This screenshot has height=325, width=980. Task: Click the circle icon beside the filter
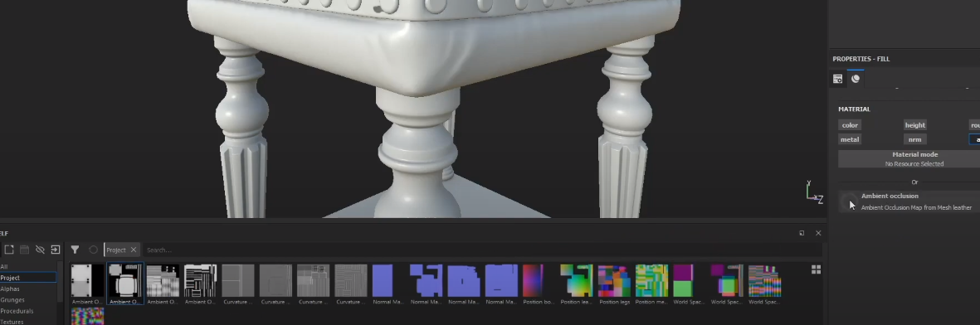(93, 250)
